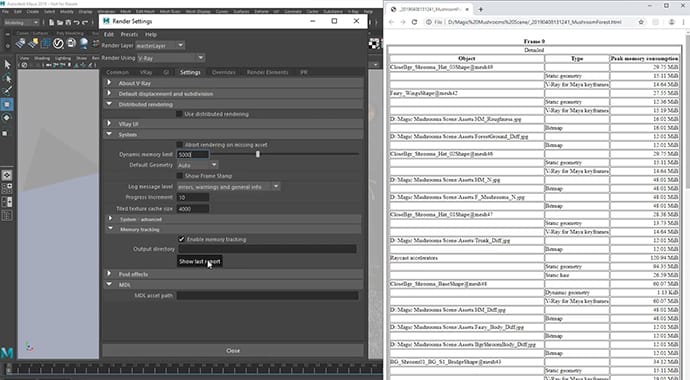Enable Use distributed rendering checkbox
Image resolution: width=690 pixels, height=380 pixels.
[x=179, y=114]
